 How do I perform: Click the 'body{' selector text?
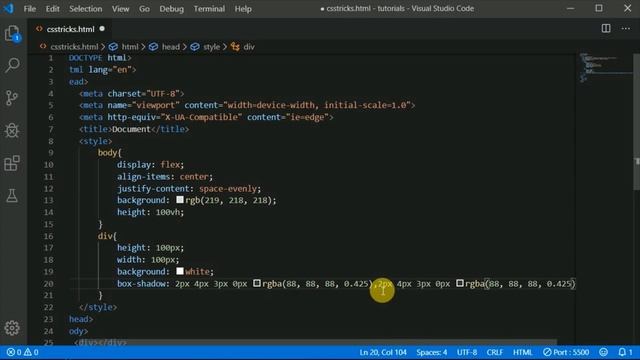coord(109,153)
